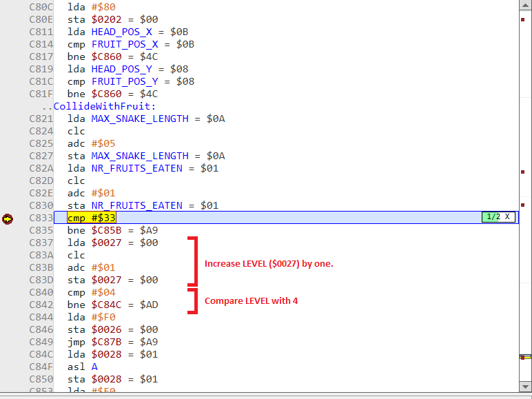532x399 pixels.
Task: Click the scrollbar up arrow
Action: (525, 5)
